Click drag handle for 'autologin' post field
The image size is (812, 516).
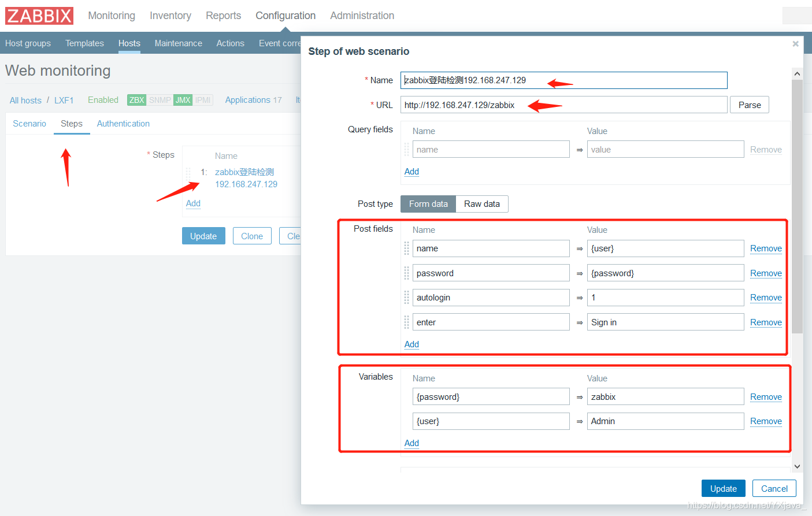click(x=406, y=298)
